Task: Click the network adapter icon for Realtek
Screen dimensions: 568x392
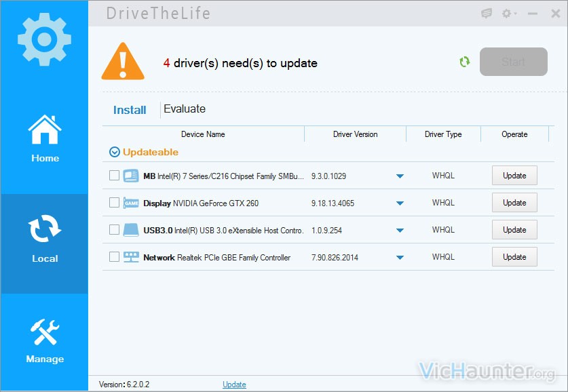Action: tap(131, 257)
